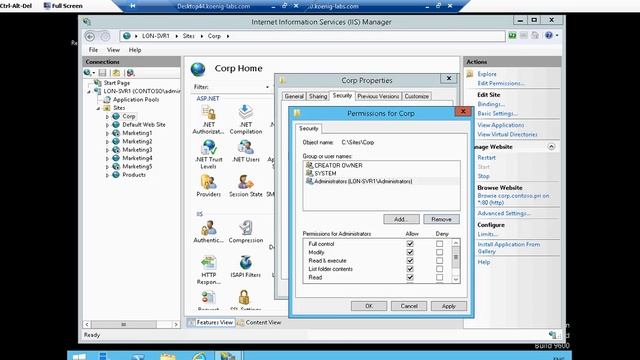Expand the Default Web Site tree node

point(107,125)
